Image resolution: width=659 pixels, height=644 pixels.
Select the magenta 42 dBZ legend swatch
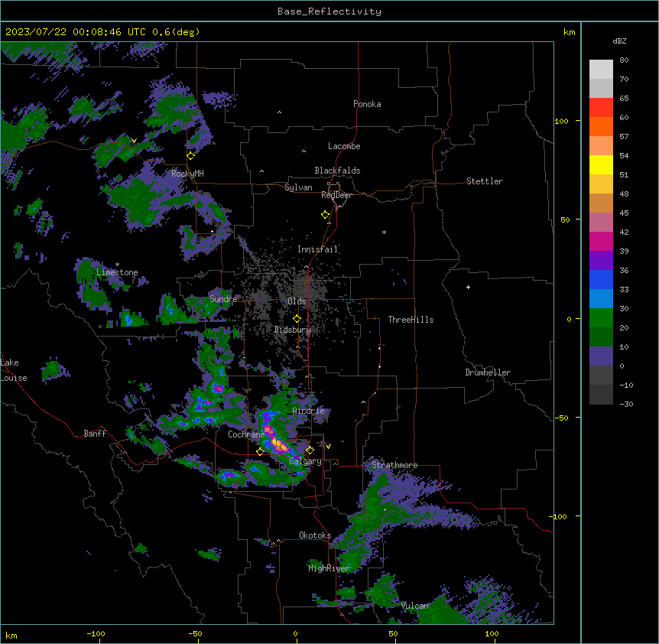[x=601, y=241]
